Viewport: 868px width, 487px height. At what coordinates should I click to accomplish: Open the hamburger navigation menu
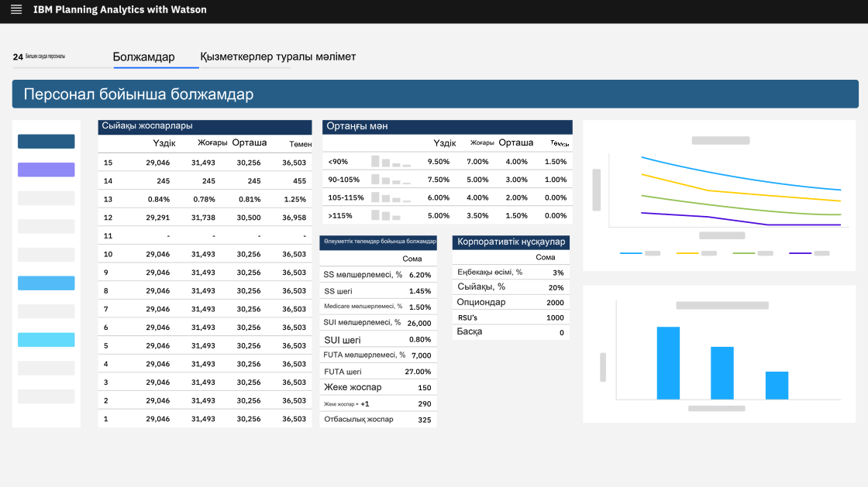coord(16,9)
